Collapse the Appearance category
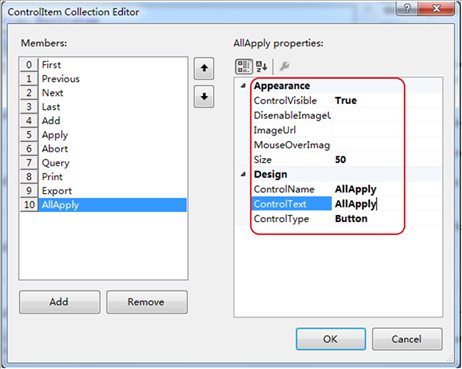 tap(243, 86)
